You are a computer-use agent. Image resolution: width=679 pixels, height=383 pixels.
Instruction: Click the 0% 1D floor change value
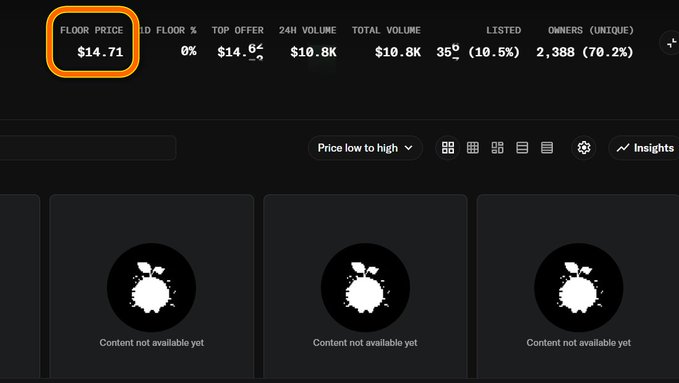coord(188,51)
